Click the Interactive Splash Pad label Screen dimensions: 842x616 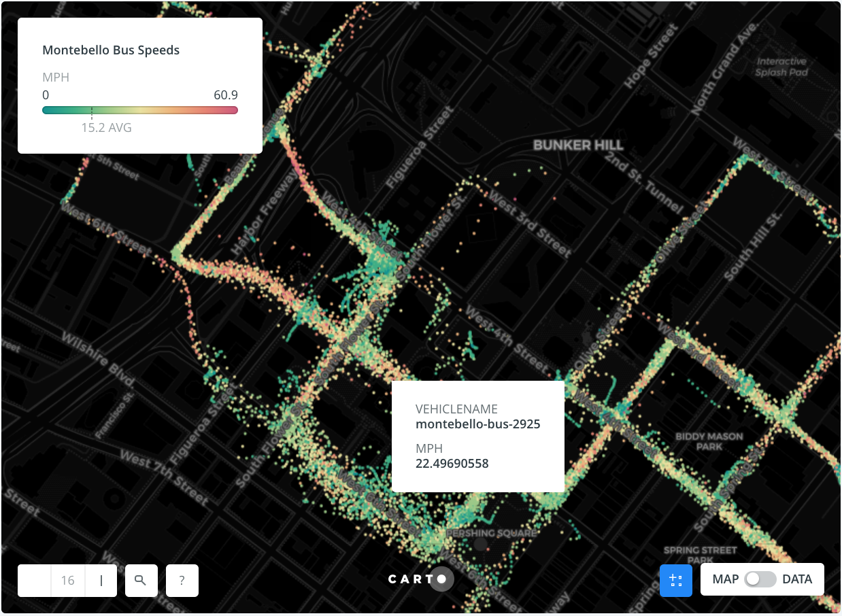point(781,67)
